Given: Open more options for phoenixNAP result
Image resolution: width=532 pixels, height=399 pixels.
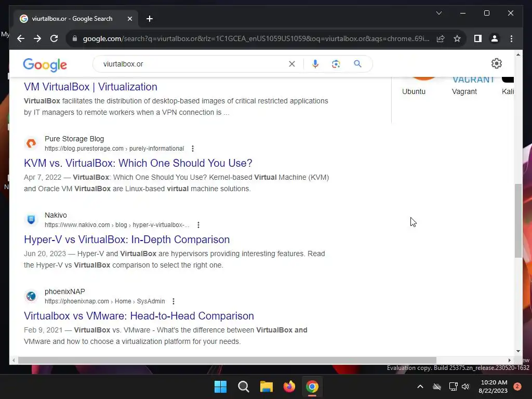Looking at the screenshot, I should (x=174, y=301).
